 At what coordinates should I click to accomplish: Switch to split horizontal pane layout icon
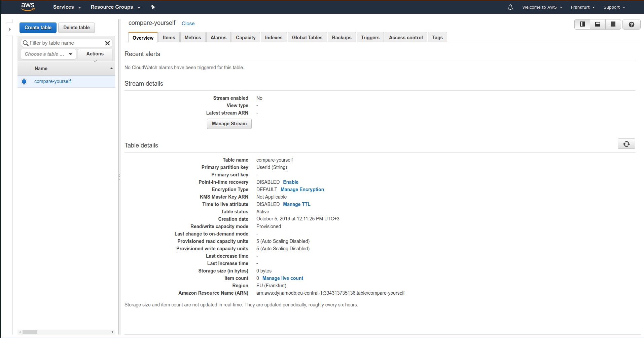(x=598, y=24)
